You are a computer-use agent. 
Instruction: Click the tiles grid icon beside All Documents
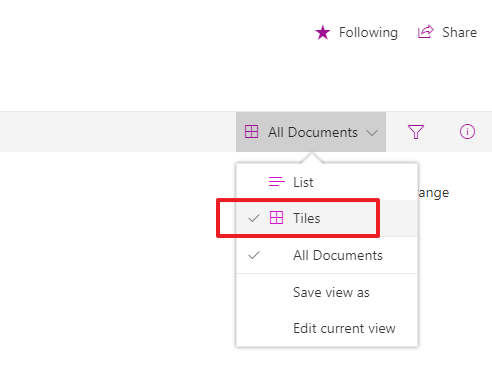pyautogui.click(x=251, y=132)
